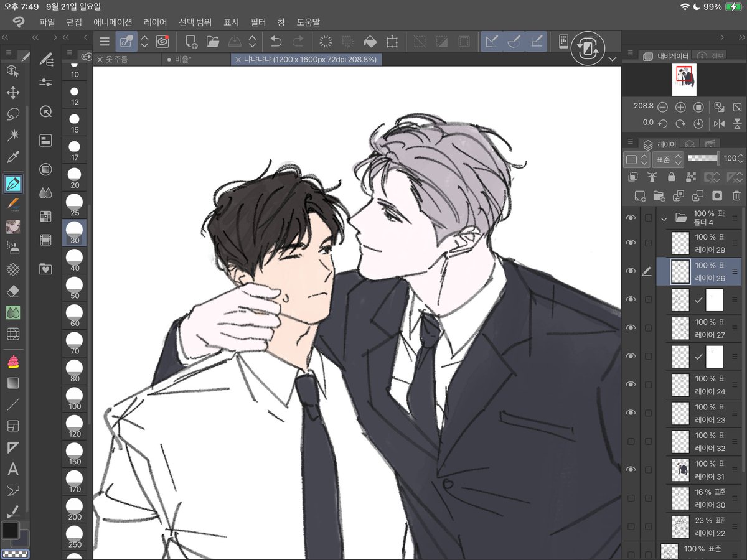Image resolution: width=747 pixels, height=560 pixels.
Task: Zoom in in the Navigator panel
Action: (x=680, y=107)
